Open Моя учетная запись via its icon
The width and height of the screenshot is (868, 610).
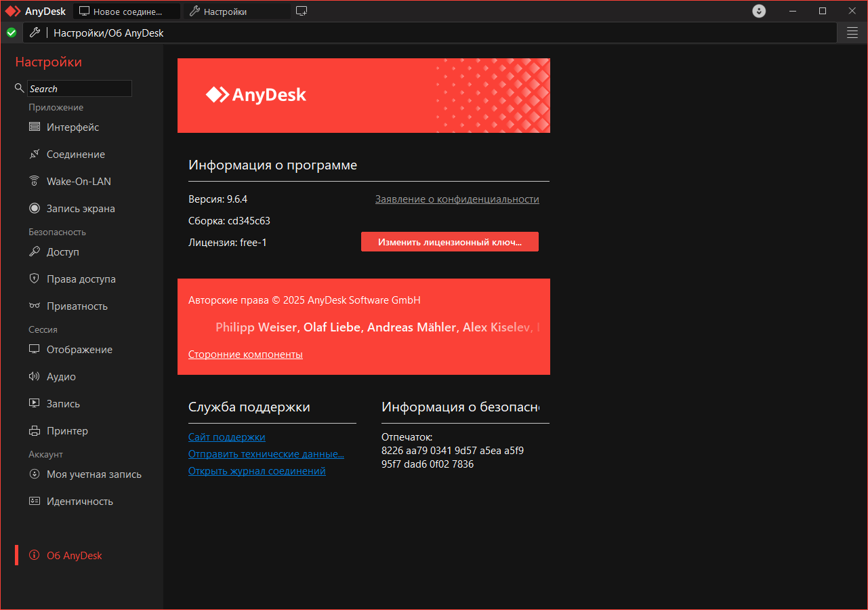pos(35,474)
